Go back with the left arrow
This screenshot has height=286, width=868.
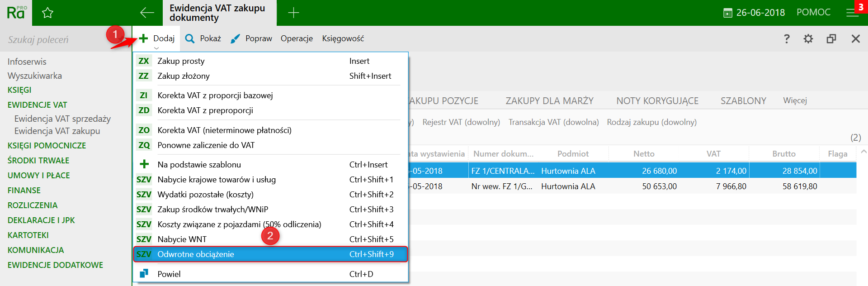pos(147,13)
